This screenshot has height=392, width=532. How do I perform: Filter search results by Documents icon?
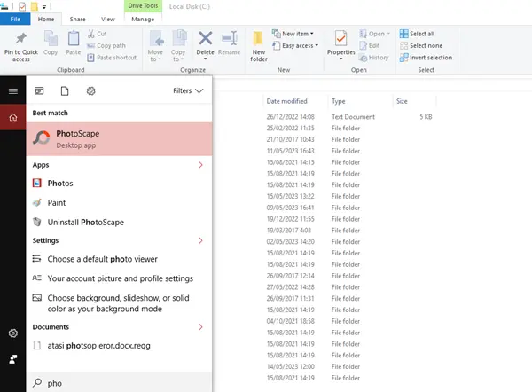pos(65,90)
